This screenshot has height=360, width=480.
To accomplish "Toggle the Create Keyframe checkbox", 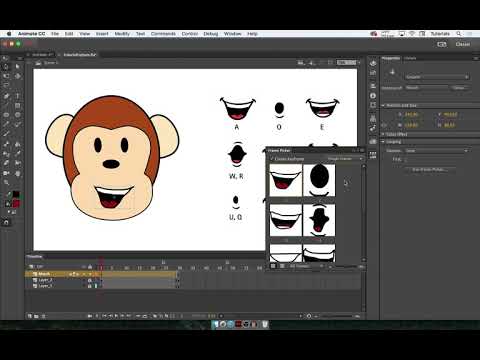I will [x=272, y=159].
